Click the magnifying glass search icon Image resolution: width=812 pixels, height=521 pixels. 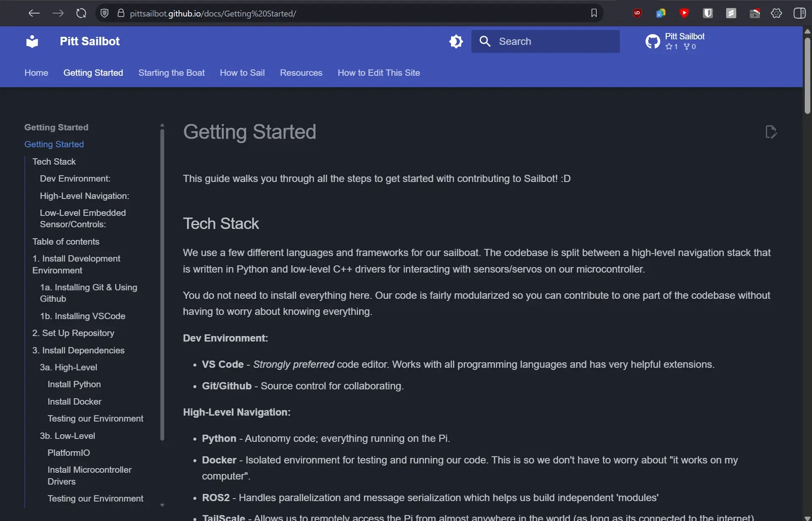(x=485, y=41)
